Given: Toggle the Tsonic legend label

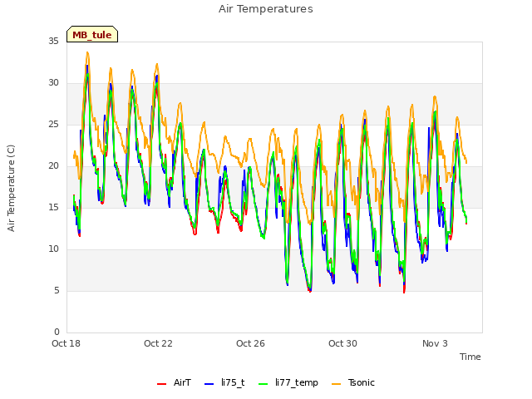Looking at the screenshot, I should (x=362, y=382).
